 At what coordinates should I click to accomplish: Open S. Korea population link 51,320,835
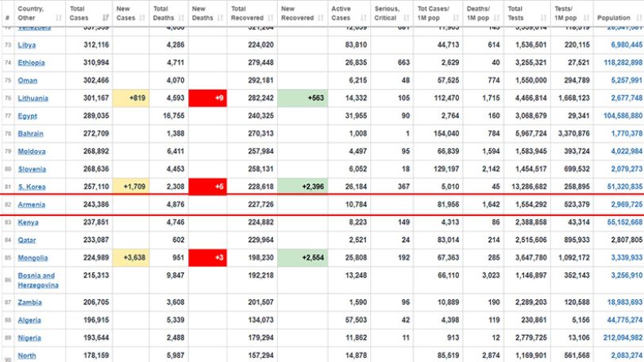tap(625, 187)
